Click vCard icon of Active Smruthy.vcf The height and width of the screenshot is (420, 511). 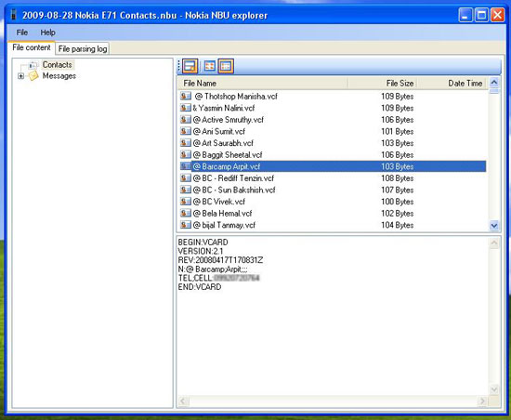point(186,120)
